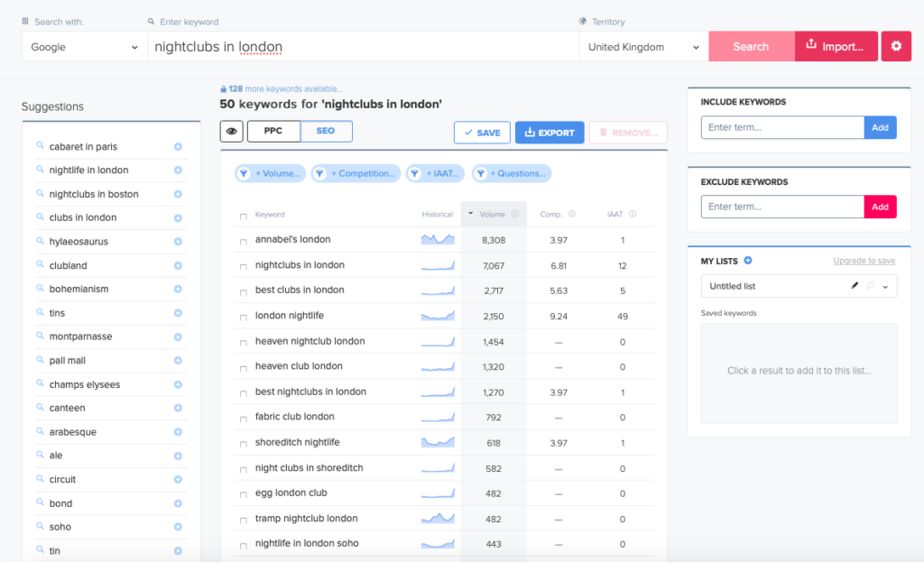Click plus icon beside 'hylaeosaurus'

coord(178,242)
